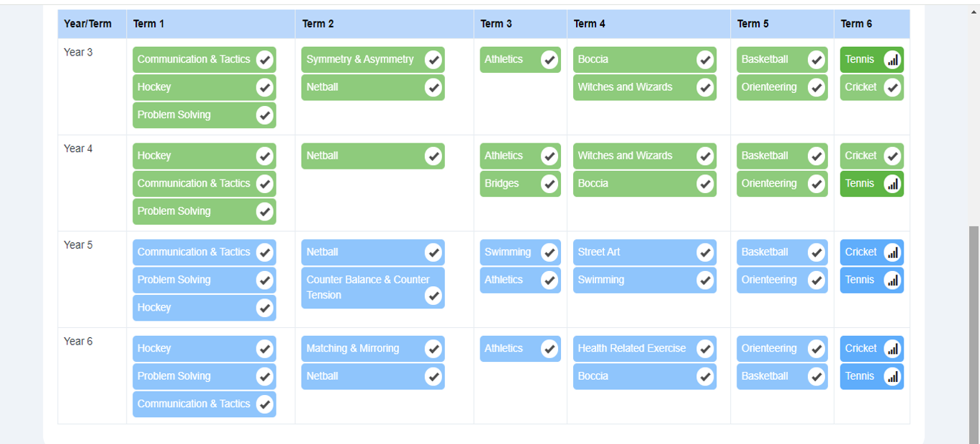The height and width of the screenshot is (444, 980).
Task: Open Year 3 Witches and Wizards unit
Action: pos(625,87)
